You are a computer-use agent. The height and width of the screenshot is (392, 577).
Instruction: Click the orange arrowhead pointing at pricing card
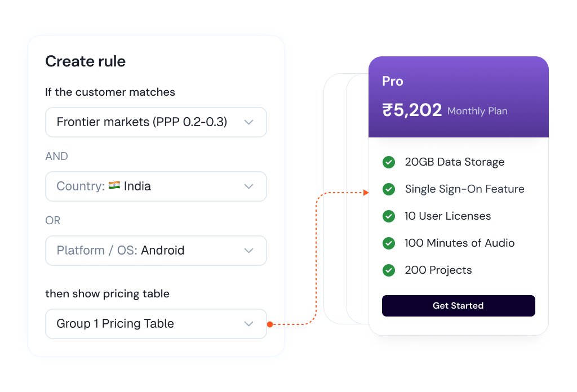click(x=366, y=193)
